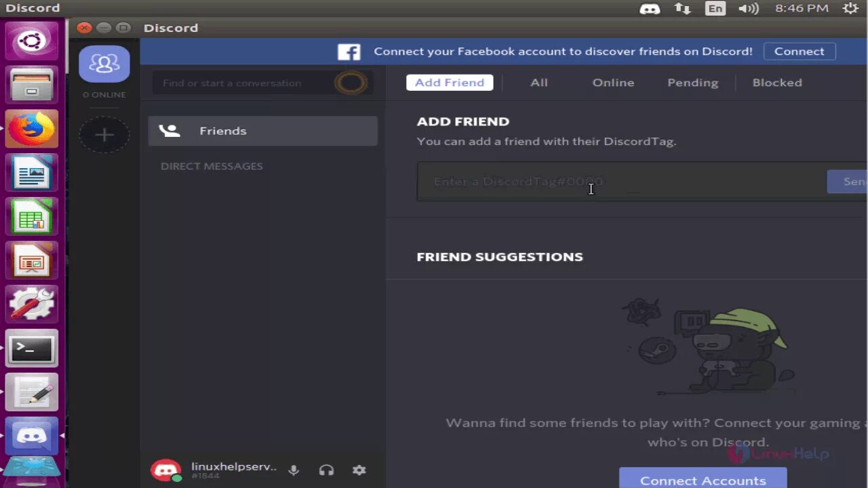
Task: Launch Files manager from the dock
Action: (x=32, y=85)
